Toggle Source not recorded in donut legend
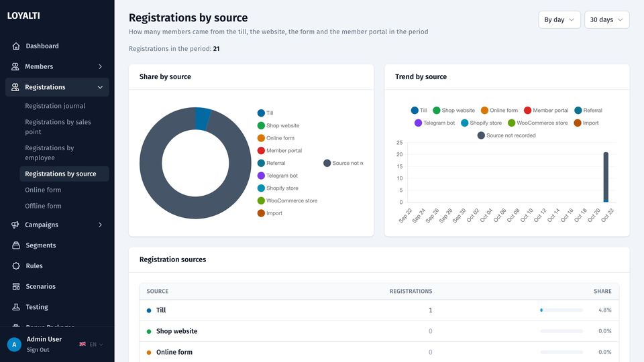This screenshot has height=362, width=644. 343,163
